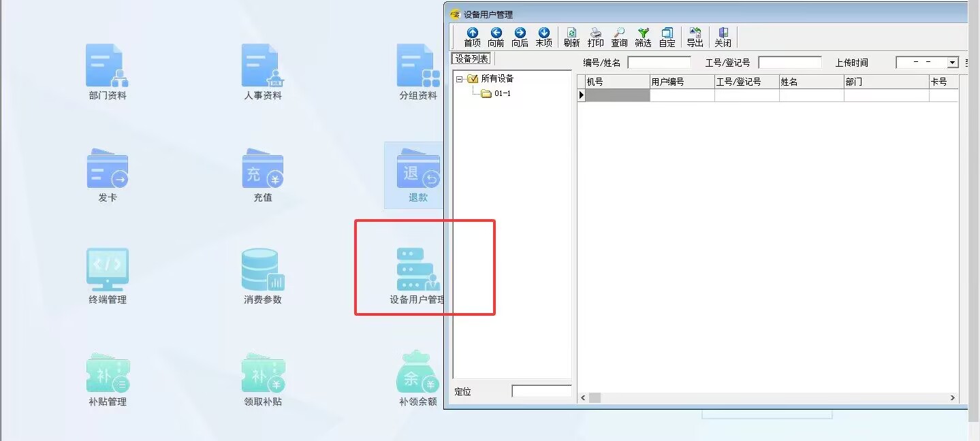The height and width of the screenshot is (441, 980).
Task: Click the table's horizontal scrollbar right arrow
Action: pyautogui.click(x=953, y=398)
